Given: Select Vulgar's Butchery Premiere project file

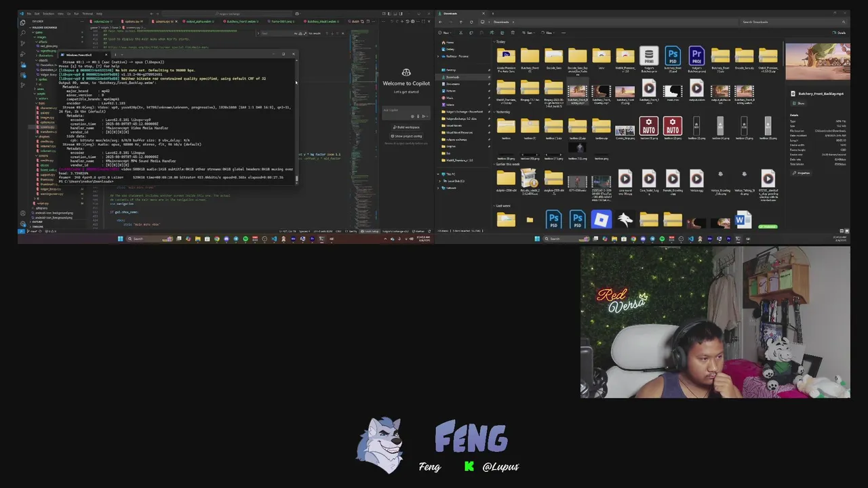Looking at the screenshot, I should 696,58.
